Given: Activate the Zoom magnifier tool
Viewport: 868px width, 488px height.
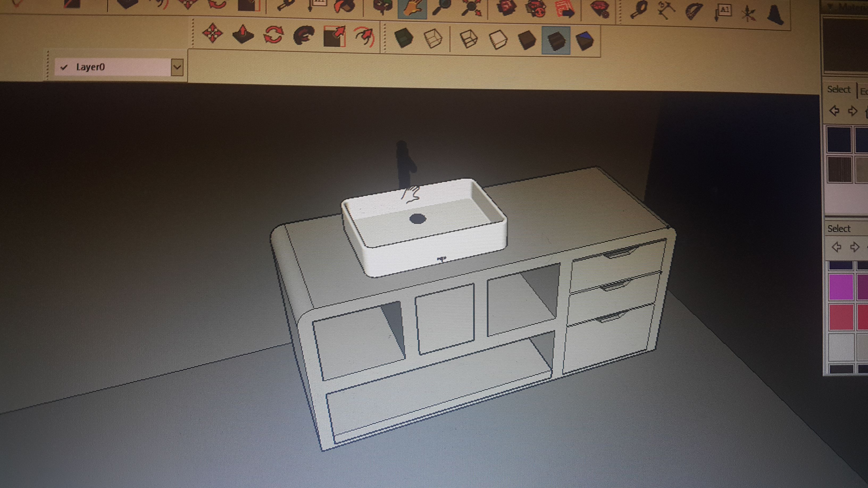Looking at the screenshot, I should point(441,7).
